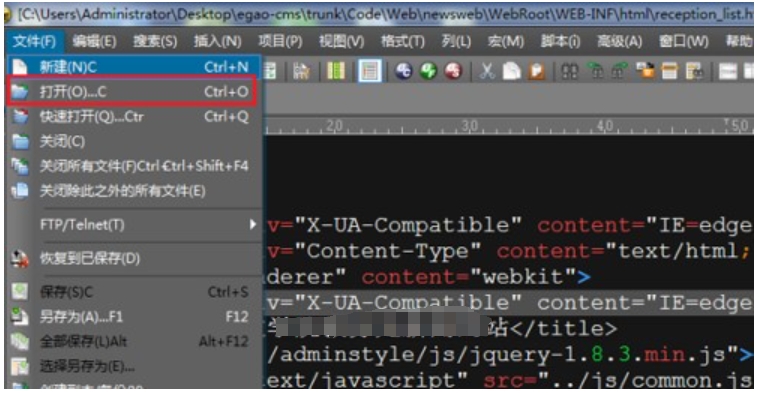Click the blue sphere toolbar icon
This screenshot has width=759, height=393.
coord(404,72)
